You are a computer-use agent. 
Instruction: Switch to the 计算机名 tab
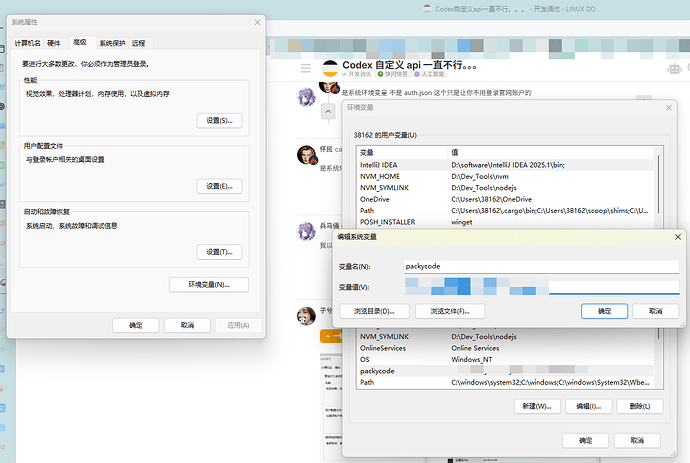[x=27, y=43]
